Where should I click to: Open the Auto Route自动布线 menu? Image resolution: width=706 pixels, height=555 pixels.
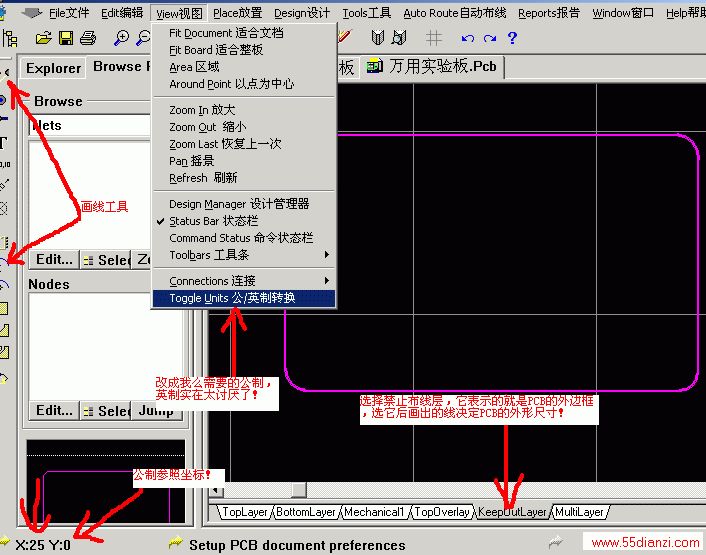[x=455, y=13]
